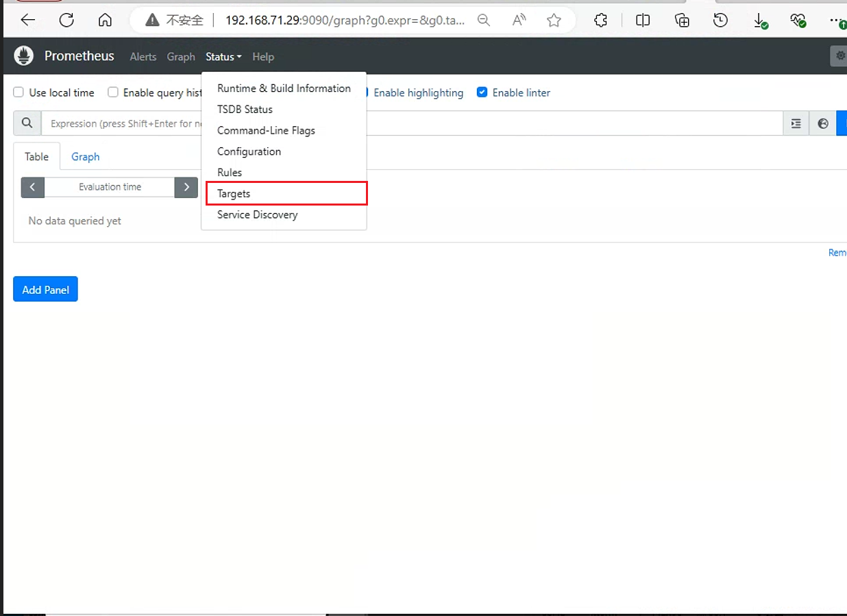Activate the read aloud icon
The width and height of the screenshot is (847, 616).
pos(519,21)
